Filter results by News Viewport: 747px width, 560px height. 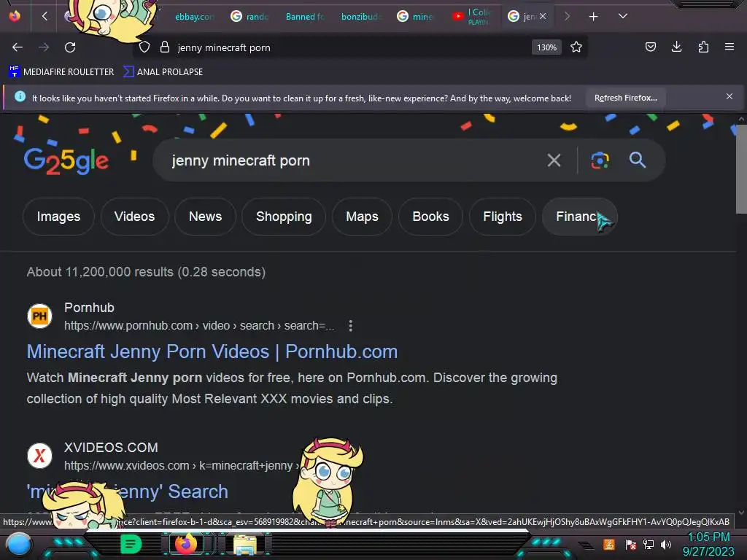coord(205,217)
